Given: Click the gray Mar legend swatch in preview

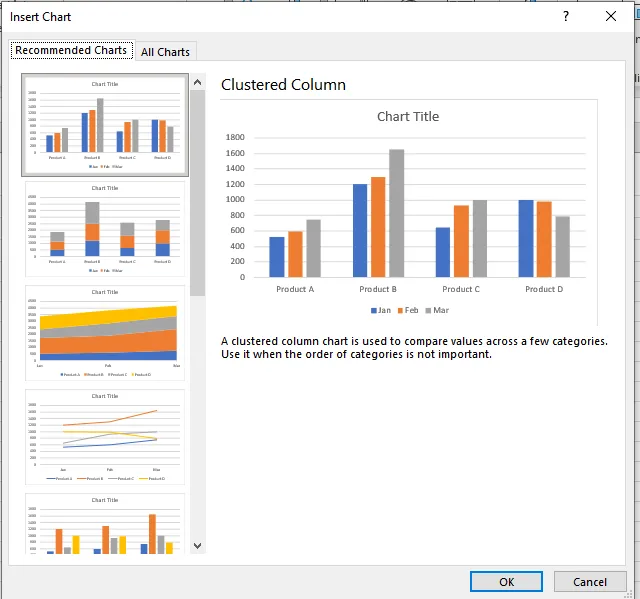Looking at the screenshot, I should [x=427, y=311].
